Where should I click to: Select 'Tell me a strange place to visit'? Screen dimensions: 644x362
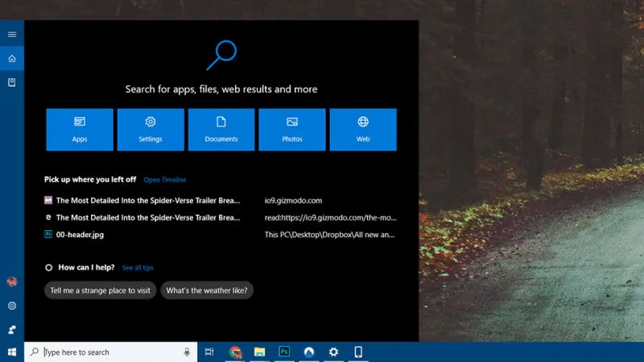click(100, 290)
